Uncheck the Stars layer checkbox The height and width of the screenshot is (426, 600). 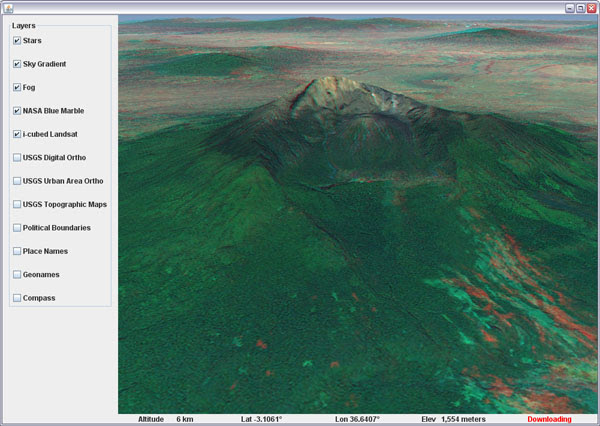point(17,41)
